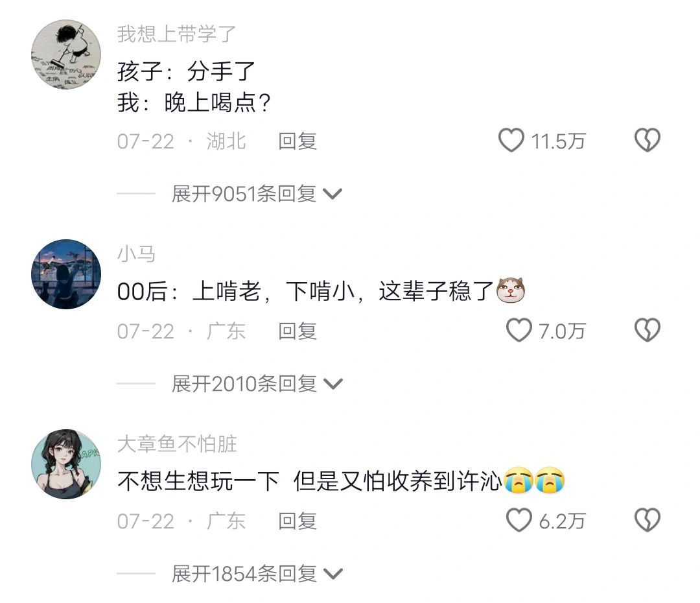Reply to 小马's comment
Image resolution: width=700 pixels, height=603 pixels.
tap(297, 331)
